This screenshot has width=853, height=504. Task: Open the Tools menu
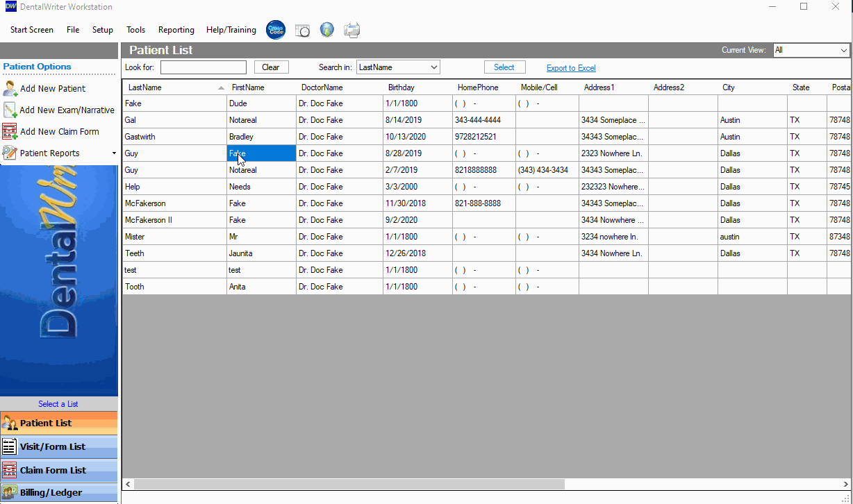pos(135,30)
